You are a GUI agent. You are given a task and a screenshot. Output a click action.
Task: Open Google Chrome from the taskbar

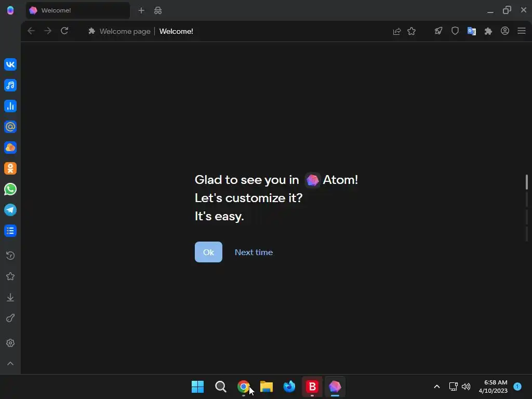point(243,387)
